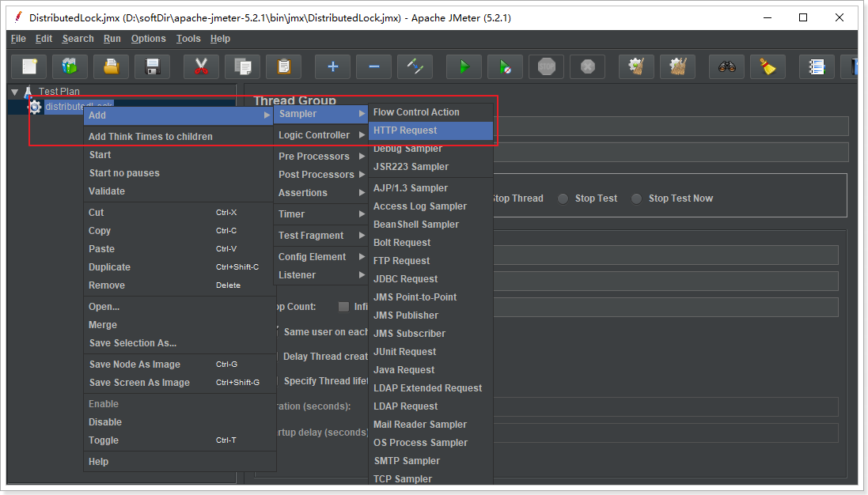
Task: Choose Remove in the context menu
Action: pos(178,285)
